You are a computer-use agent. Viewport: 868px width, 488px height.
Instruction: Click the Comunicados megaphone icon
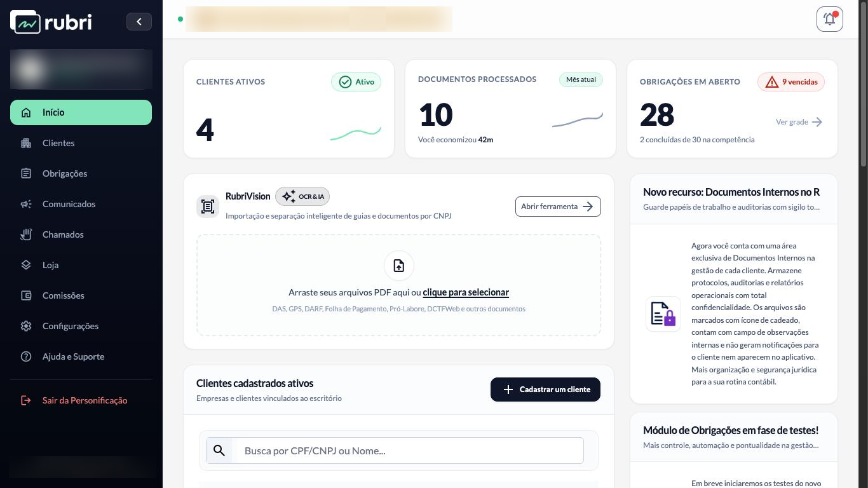26,204
